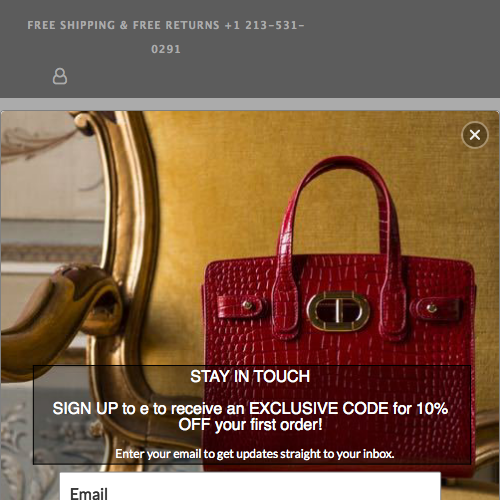
Task: Click the 0291 phone number continuation
Action: tap(166, 49)
